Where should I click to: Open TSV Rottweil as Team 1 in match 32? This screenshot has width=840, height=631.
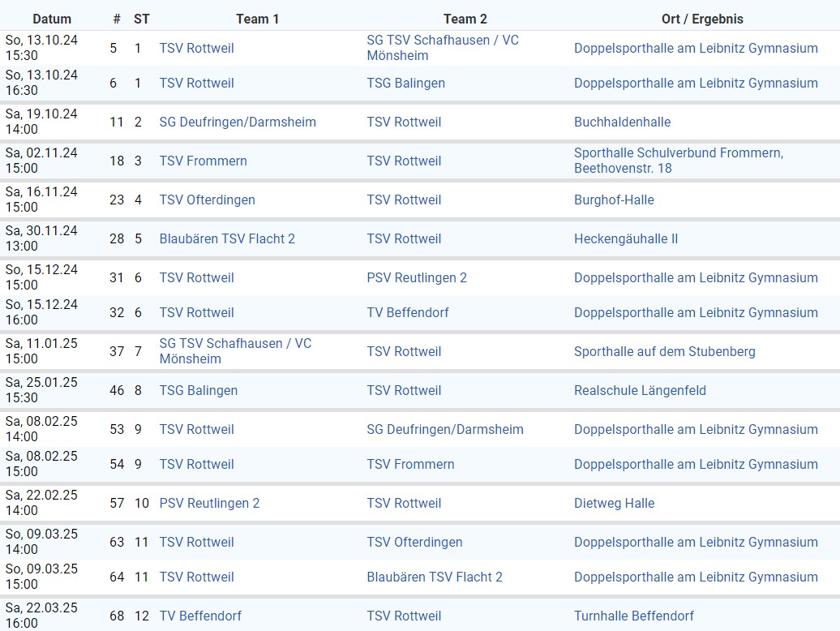point(196,313)
